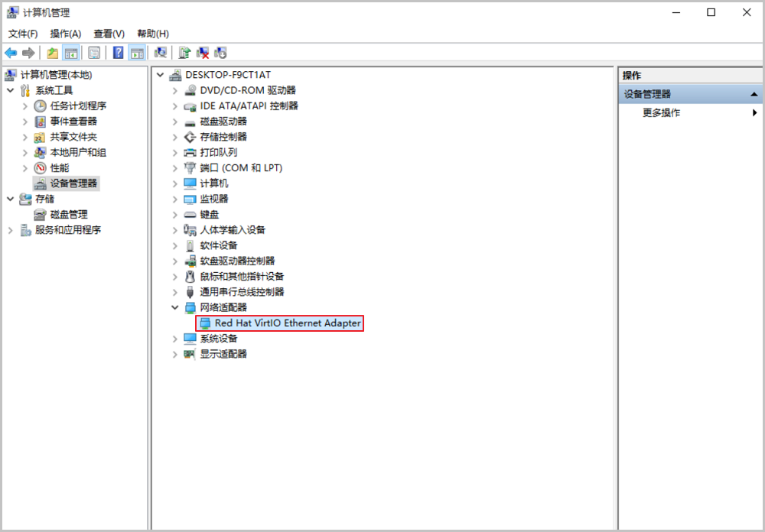Select 任务计划程序 in left tree

(x=78, y=105)
